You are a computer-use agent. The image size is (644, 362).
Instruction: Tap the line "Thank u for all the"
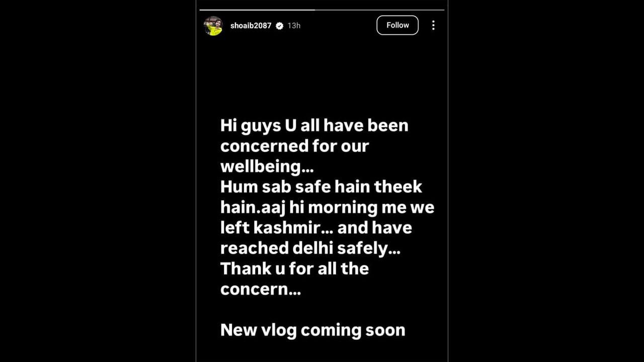point(295,268)
